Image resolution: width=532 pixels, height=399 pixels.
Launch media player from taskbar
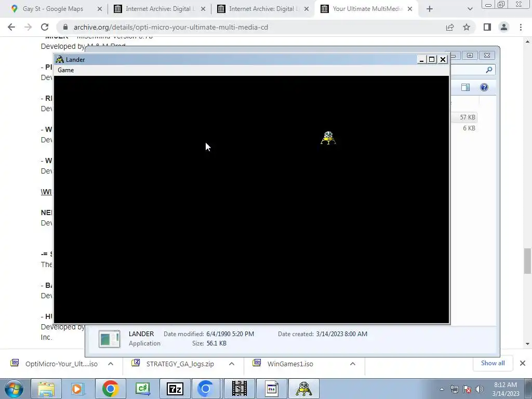77,389
